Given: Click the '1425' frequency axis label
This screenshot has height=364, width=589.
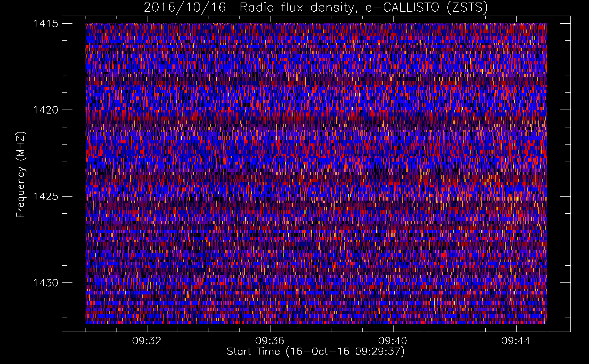Looking at the screenshot, I should coord(46,197).
